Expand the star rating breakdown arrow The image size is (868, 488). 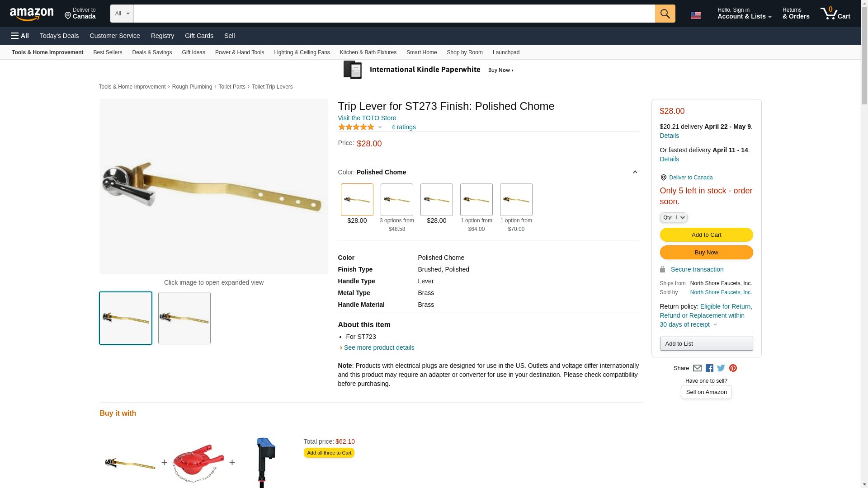380,127
